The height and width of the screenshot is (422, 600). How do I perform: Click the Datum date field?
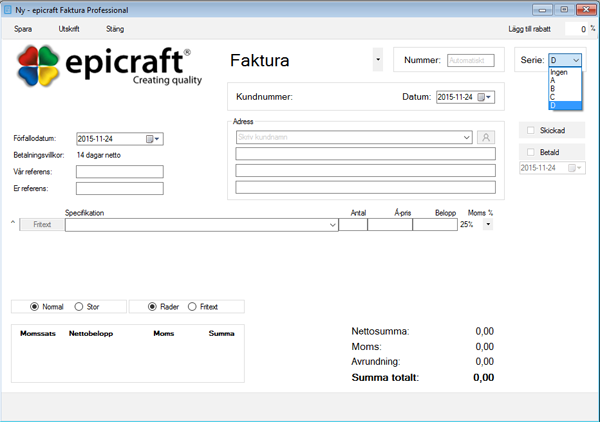click(465, 97)
